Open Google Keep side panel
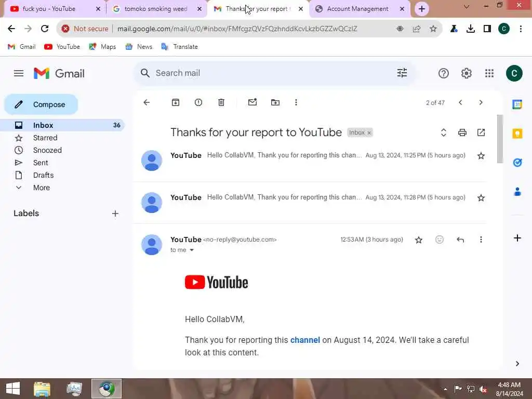The image size is (532, 399). [517, 134]
